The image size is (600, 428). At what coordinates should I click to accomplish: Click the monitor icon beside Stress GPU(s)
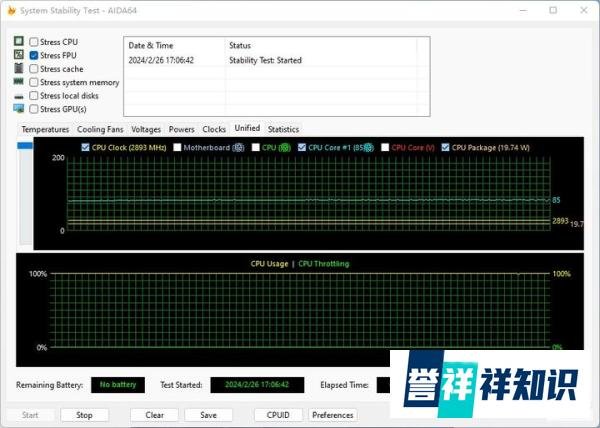click(x=18, y=109)
